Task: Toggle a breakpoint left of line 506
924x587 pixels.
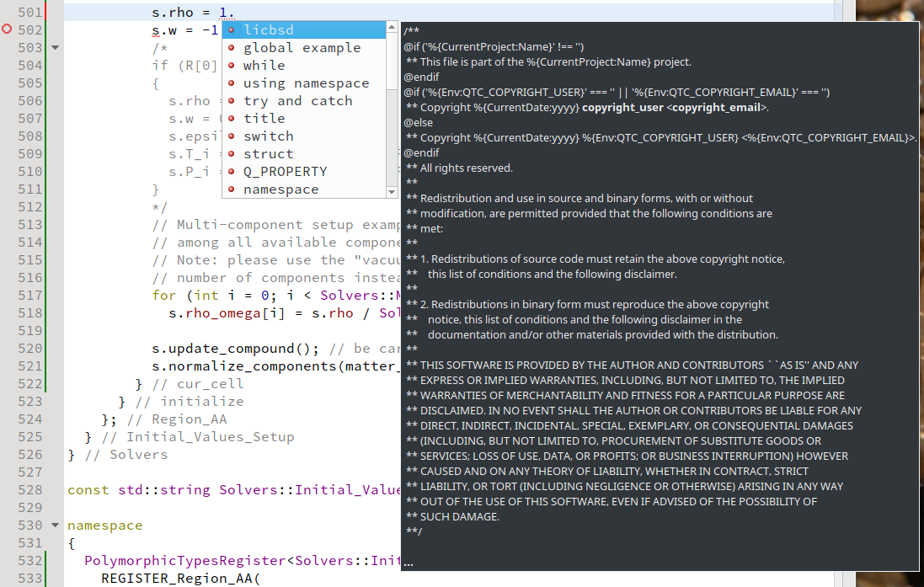Action: coord(8,101)
